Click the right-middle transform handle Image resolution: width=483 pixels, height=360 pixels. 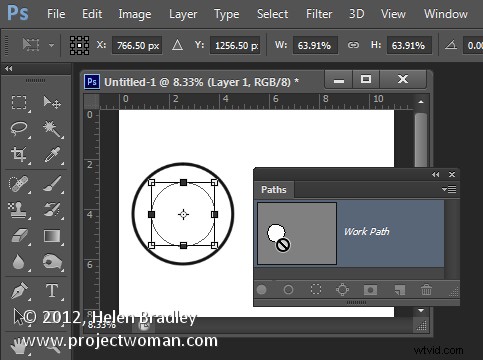215,214
